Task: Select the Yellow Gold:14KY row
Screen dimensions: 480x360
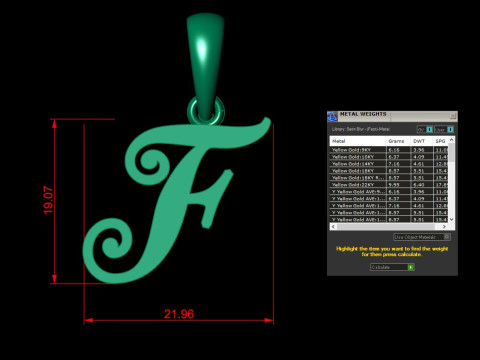Action: point(389,164)
